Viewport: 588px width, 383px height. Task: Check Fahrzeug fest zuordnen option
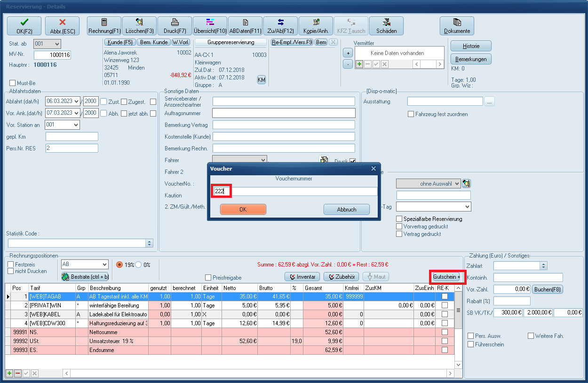(x=411, y=114)
